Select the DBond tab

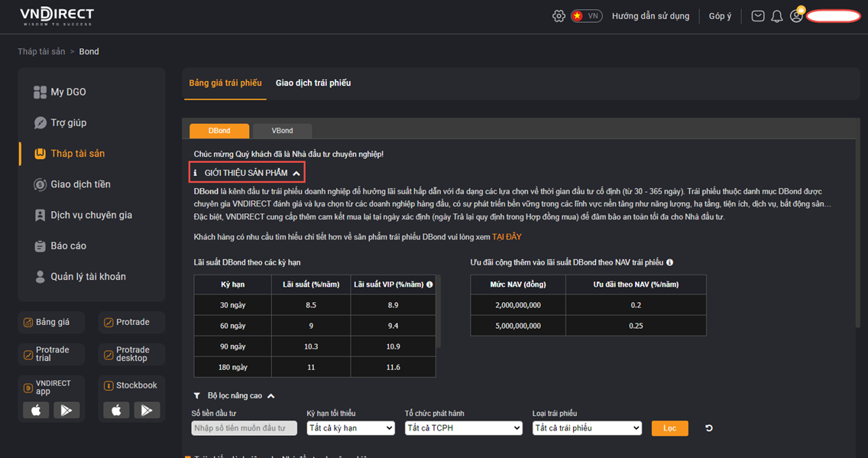pos(219,131)
